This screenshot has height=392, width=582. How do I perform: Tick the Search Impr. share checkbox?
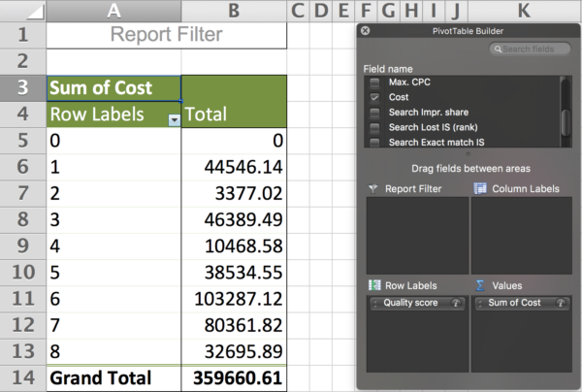point(374,113)
